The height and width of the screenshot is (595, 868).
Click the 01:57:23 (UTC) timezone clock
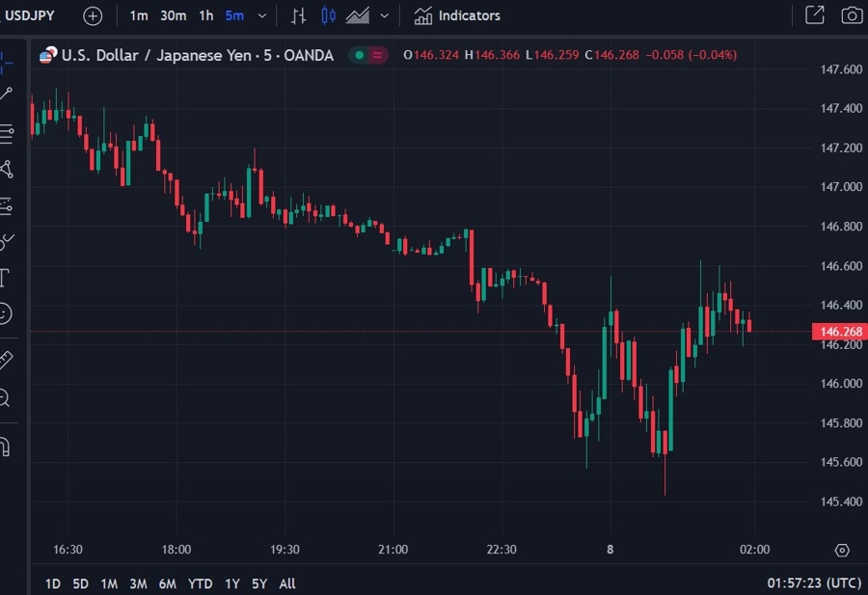[x=814, y=582]
